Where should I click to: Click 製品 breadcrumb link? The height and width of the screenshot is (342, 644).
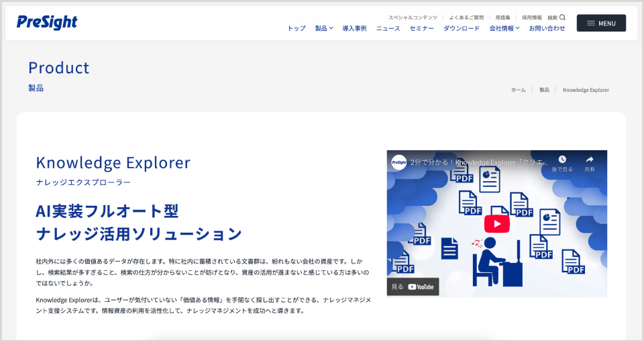pyautogui.click(x=544, y=90)
